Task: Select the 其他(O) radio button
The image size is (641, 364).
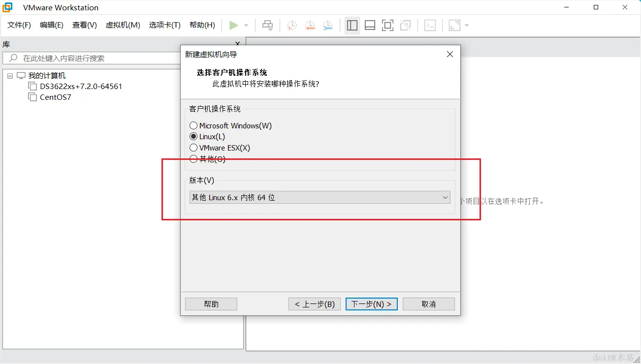Action: point(193,159)
